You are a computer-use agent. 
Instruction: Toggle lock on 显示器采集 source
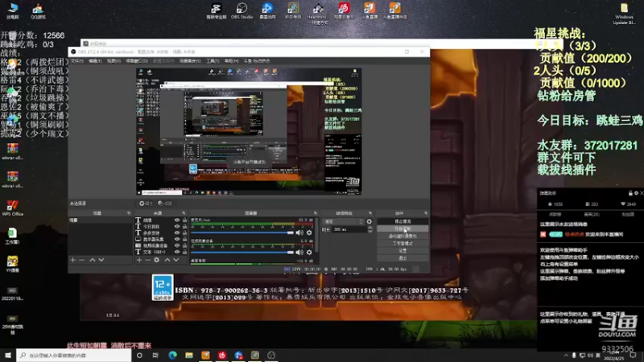[x=185, y=239]
